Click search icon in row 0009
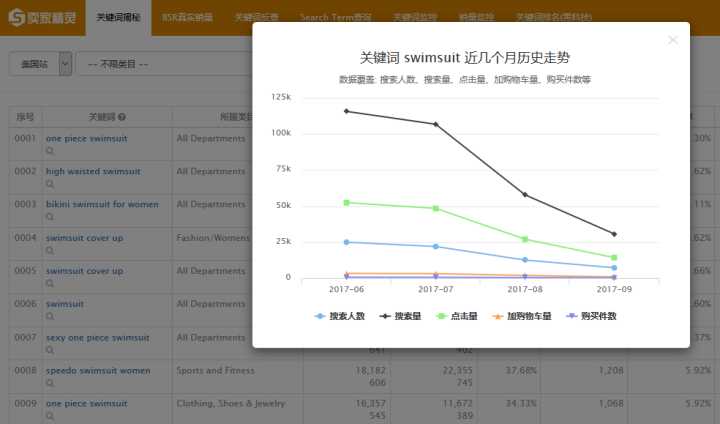This screenshot has width=720, height=424. tap(50, 416)
